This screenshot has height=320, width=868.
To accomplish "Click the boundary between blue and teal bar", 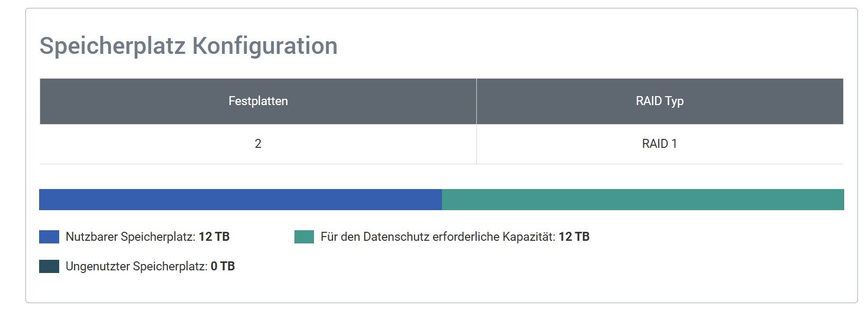I will (442, 200).
